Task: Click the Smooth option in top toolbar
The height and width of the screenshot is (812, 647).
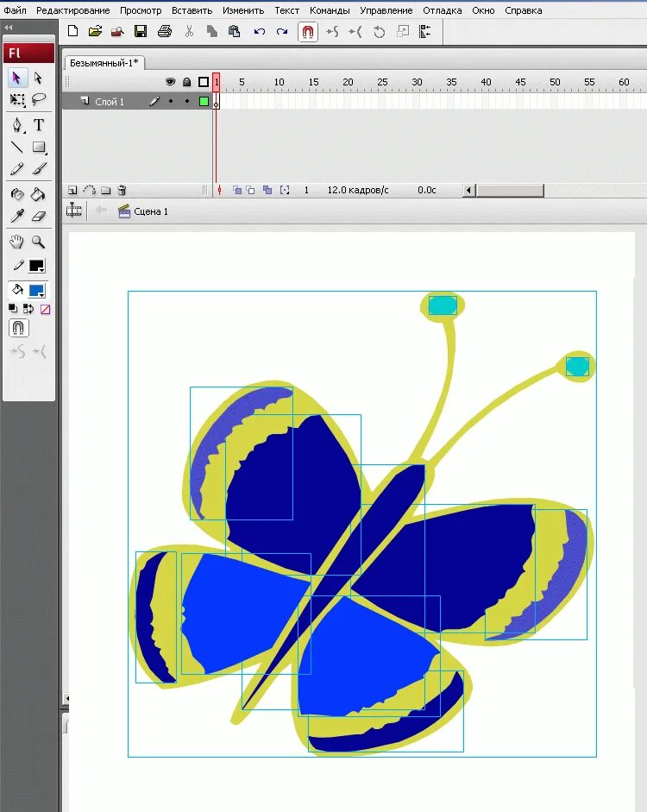Action: pyautogui.click(x=332, y=32)
